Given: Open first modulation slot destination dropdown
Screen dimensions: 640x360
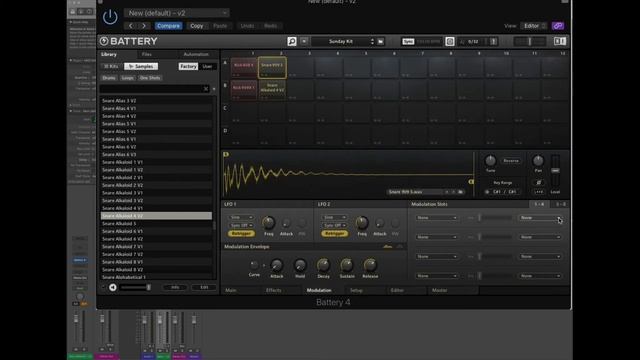Looking at the screenshot, I should click(540, 218).
